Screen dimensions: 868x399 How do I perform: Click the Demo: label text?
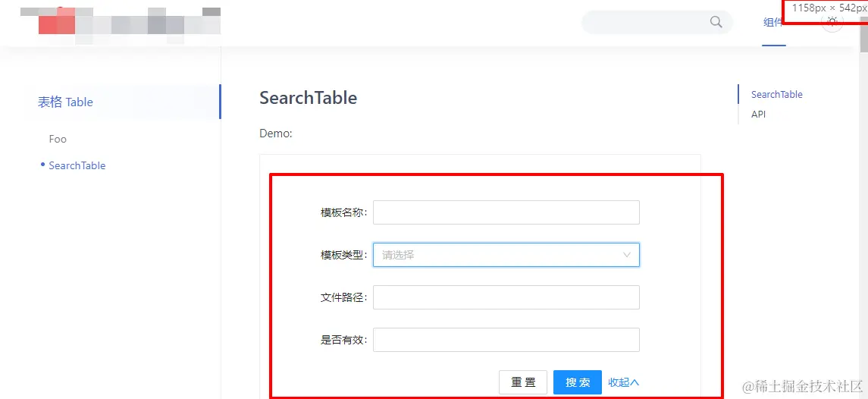tap(276, 134)
